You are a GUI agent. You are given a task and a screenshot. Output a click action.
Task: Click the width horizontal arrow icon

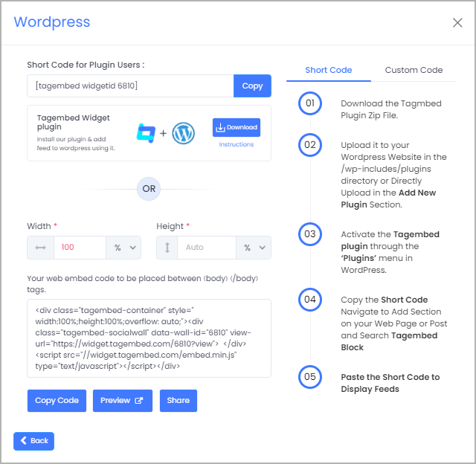40,248
